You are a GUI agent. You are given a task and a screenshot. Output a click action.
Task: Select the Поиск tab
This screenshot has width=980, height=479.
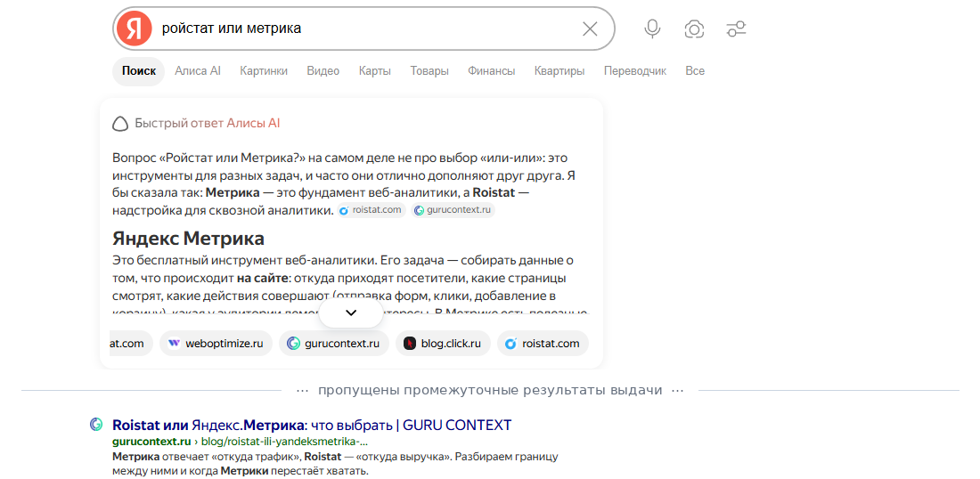(139, 71)
